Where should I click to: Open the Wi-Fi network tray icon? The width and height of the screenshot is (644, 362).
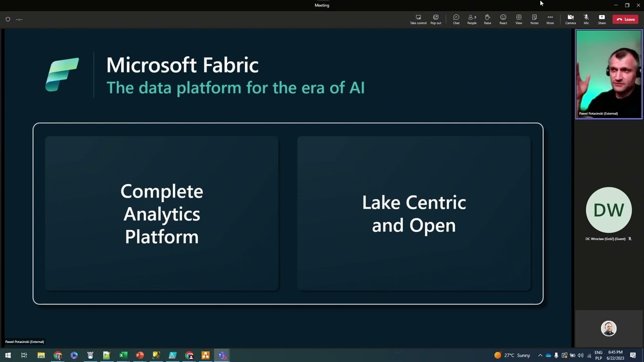(x=589, y=355)
